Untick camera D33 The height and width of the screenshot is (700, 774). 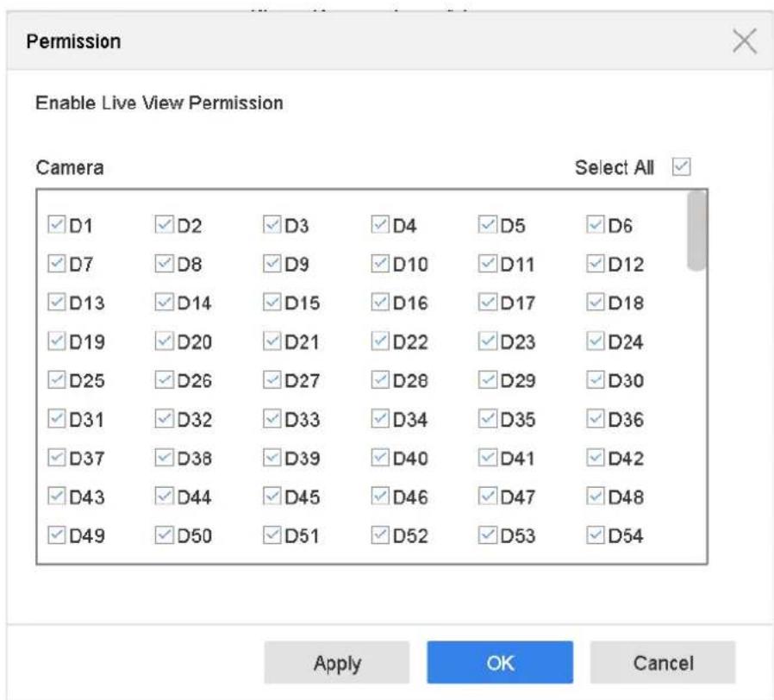tap(272, 419)
